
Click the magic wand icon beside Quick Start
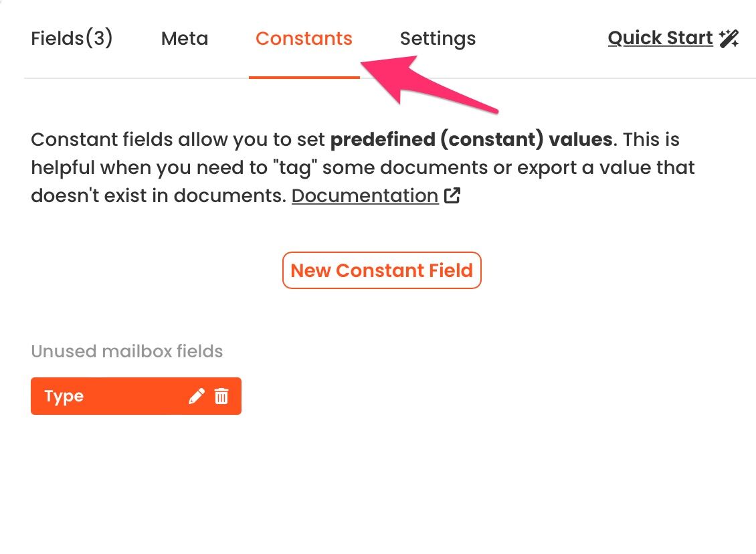pyautogui.click(x=729, y=39)
